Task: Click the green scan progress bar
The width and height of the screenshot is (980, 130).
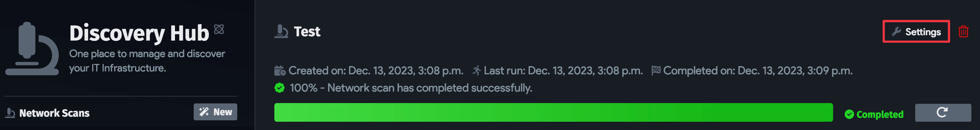Action: [553, 112]
